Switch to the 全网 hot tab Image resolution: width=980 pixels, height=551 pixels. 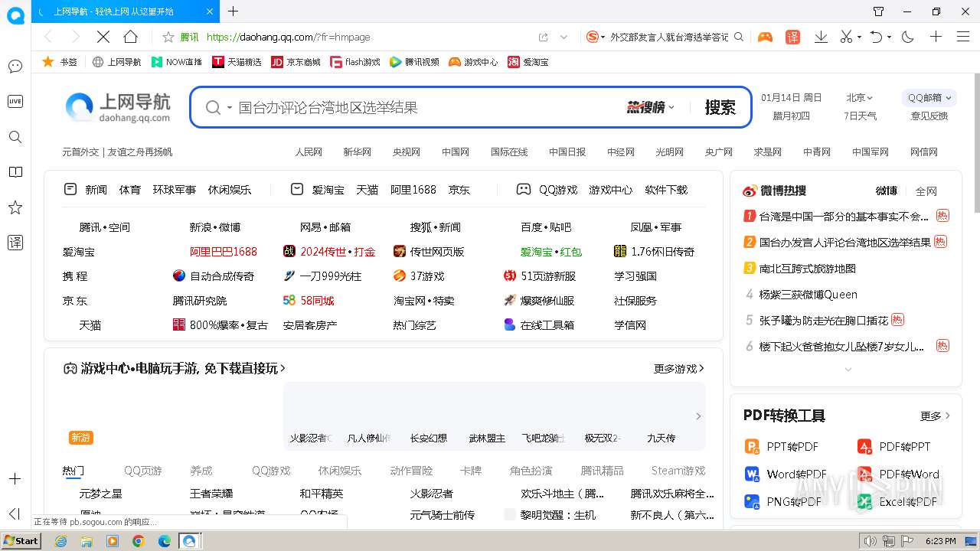(x=926, y=191)
